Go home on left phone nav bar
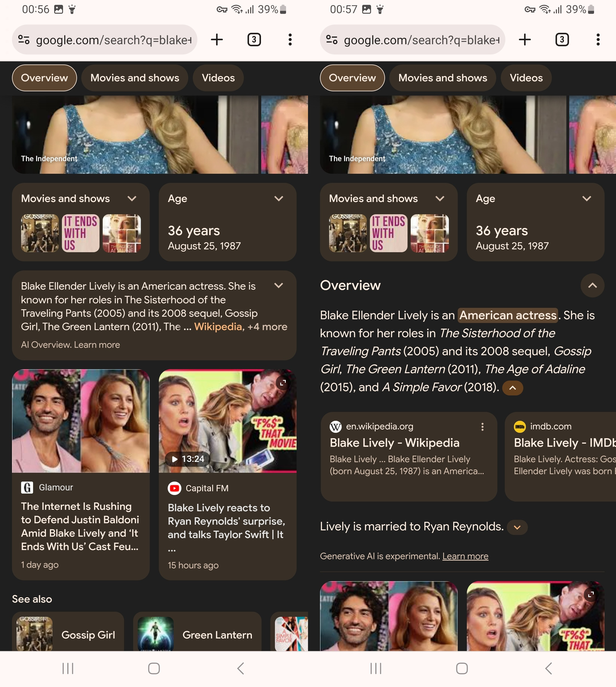This screenshot has height=687, width=616. pyautogui.click(x=154, y=668)
